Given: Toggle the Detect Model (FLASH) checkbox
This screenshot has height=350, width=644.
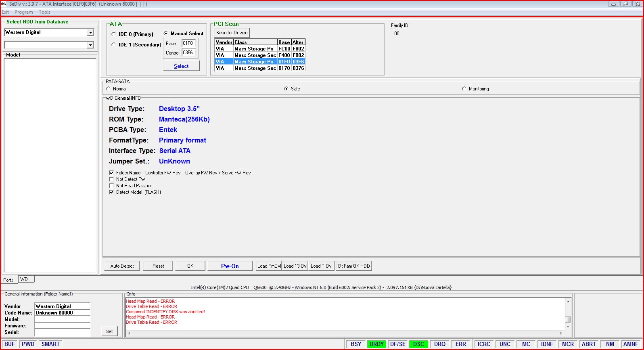Looking at the screenshot, I should pyautogui.click(x=112, y=192).
